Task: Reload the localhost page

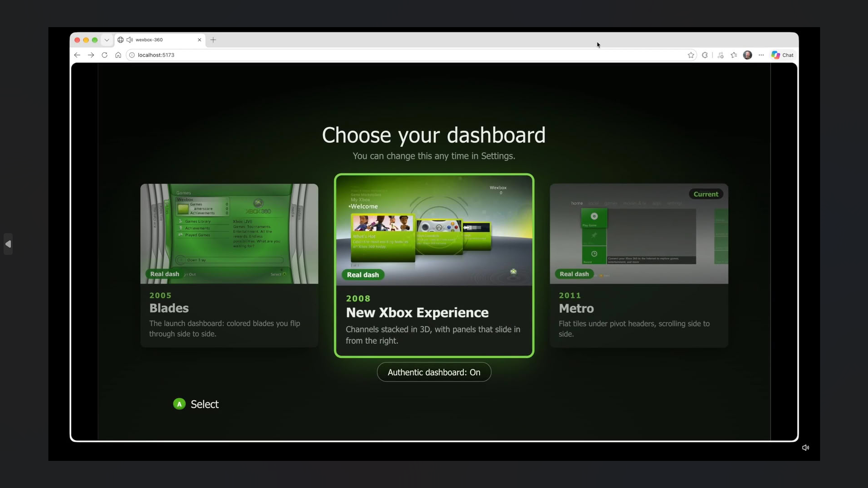Action: (x=104, y=55)
